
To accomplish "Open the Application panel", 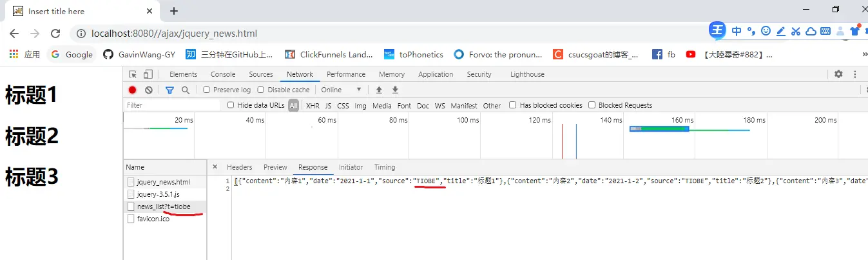I will 436,74.
